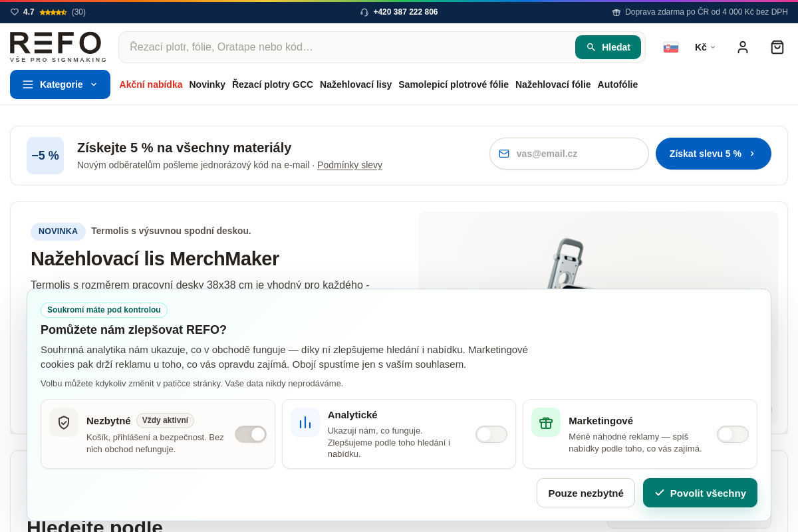Click Nažehlovací lis MerchMaker heading
The image size is (798, 532).
coord(155,259)
